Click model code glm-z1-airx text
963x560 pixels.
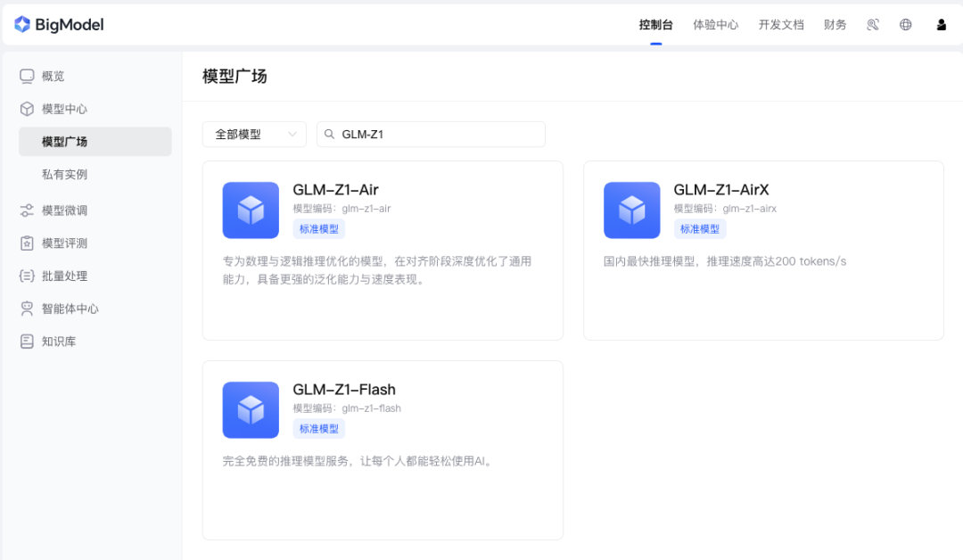749,209
